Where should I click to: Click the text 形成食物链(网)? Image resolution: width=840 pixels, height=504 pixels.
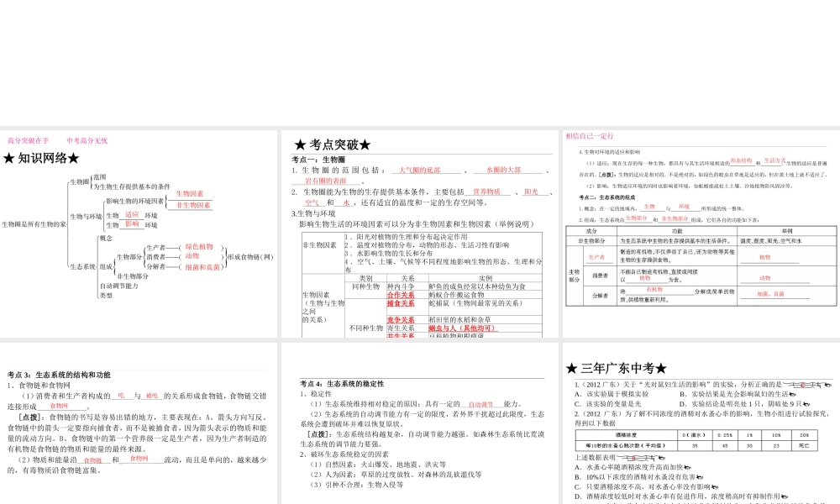[x=250, y=257]
